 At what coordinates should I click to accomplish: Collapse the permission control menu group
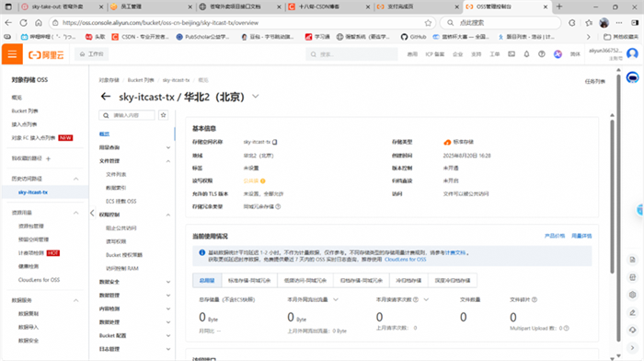[x=168, y=215]
